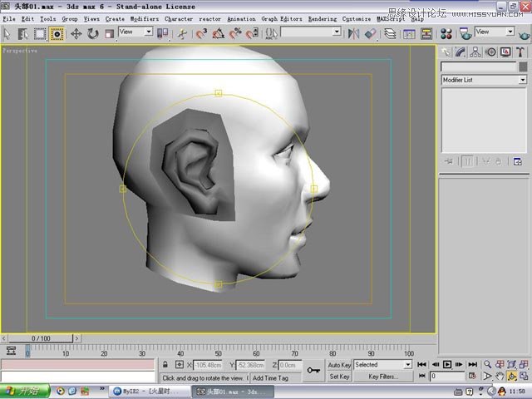Open the Utilities hammer panel

(x=520, y=52)
